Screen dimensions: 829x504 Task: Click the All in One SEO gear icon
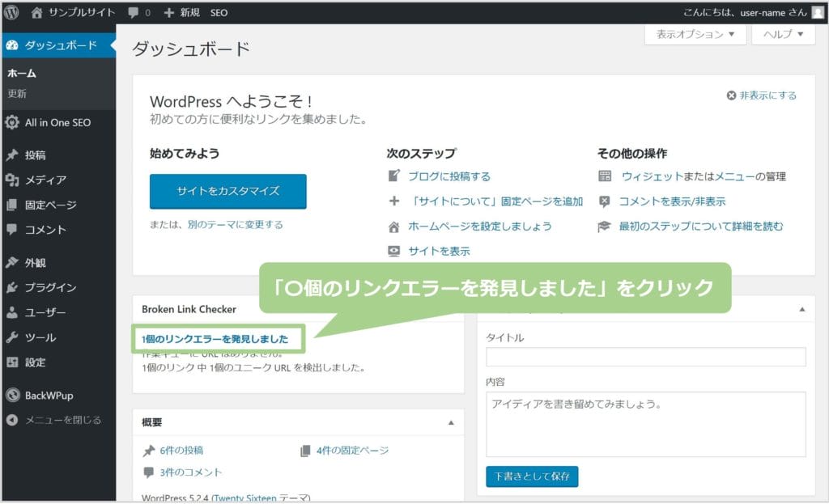coord(12,123)
